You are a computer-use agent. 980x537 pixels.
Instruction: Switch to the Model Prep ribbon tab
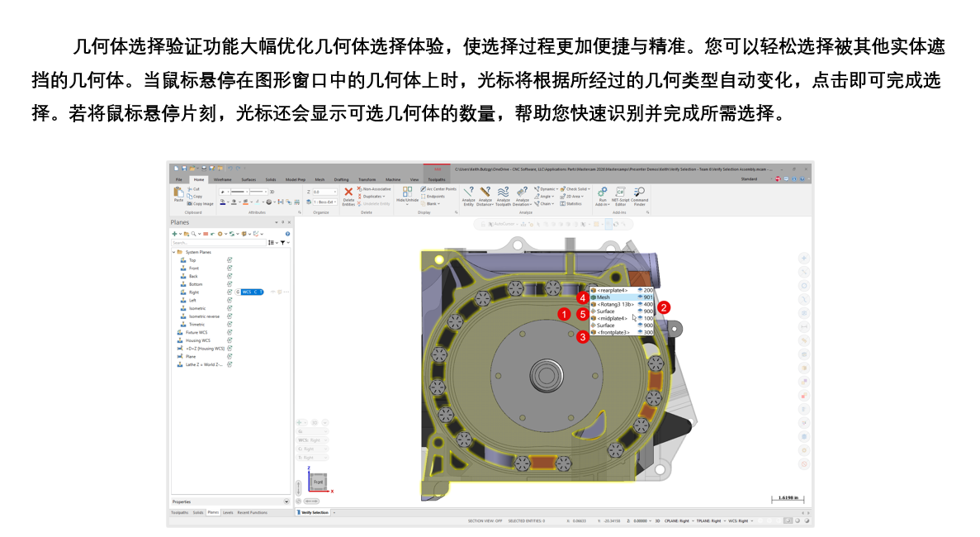(296, 179)
